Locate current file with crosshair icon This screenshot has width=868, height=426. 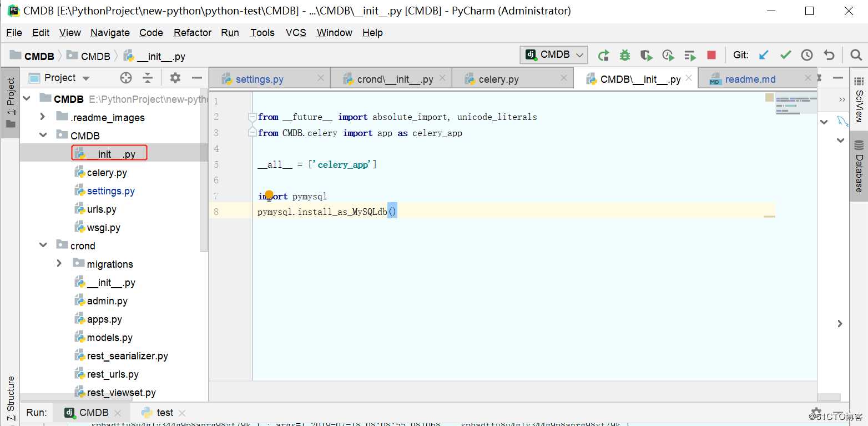[126, 78]
